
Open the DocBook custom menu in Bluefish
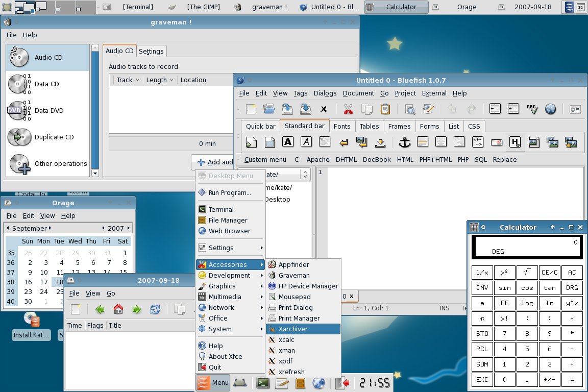pyautogui.click(x=377, y=160)
